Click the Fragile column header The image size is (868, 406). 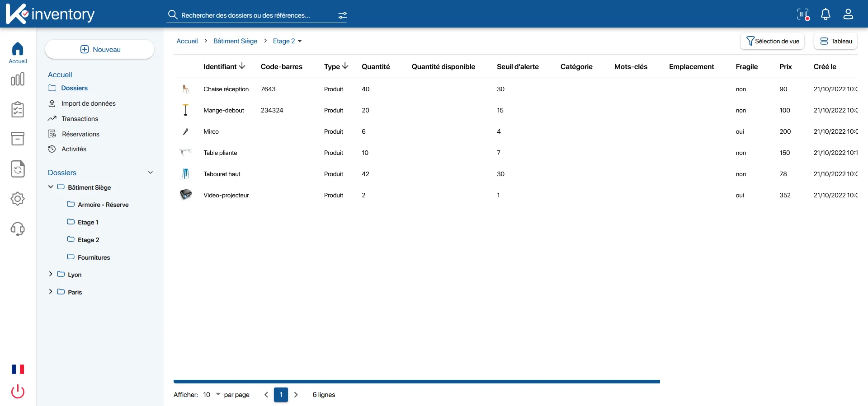pyautogui.click(x=746, y=66)
